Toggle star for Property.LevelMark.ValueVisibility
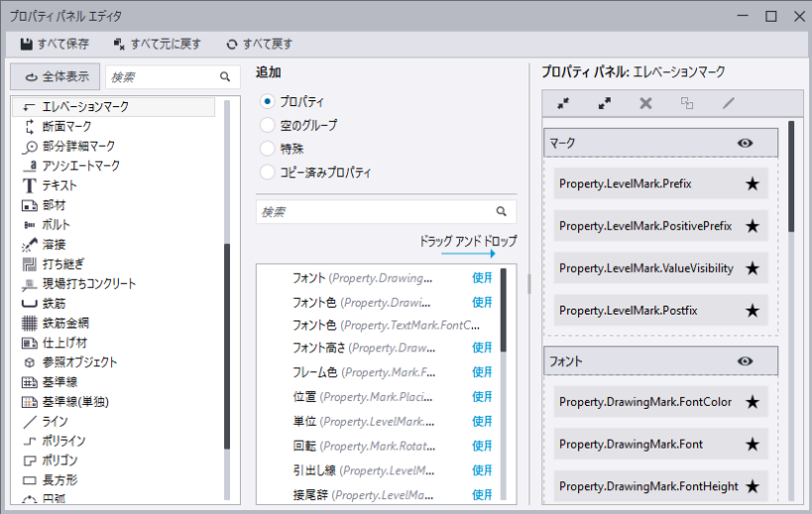The height and width of the screenshot is (514, 812). click(x=753, y=268)
